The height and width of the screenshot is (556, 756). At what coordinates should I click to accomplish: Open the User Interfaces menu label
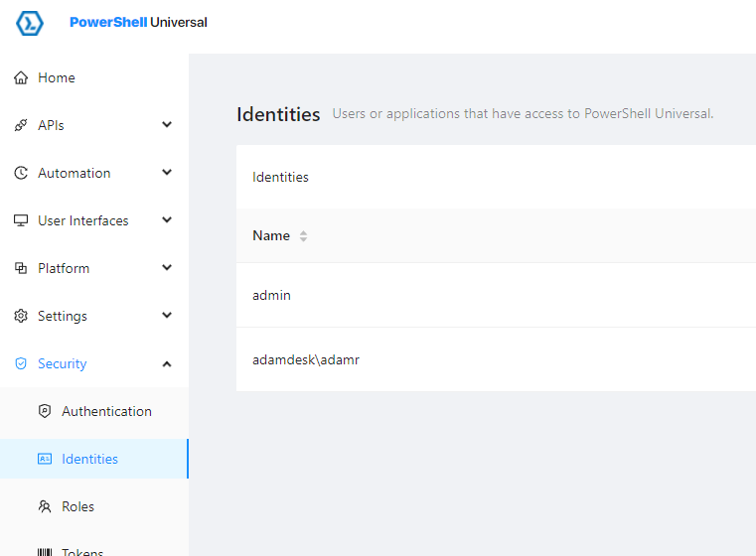pyautogui.click(x=83, y=220)
